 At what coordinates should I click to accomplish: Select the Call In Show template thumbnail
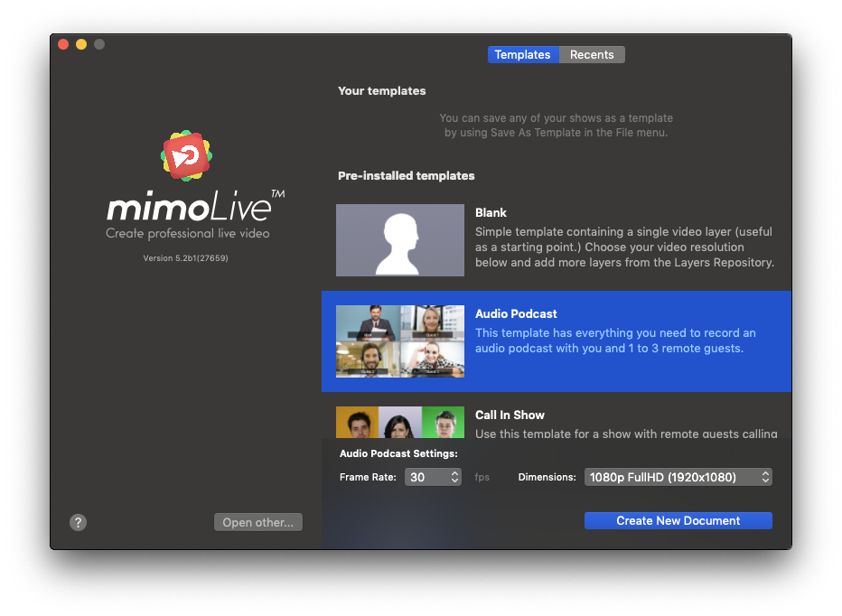(x=400, y=422)
